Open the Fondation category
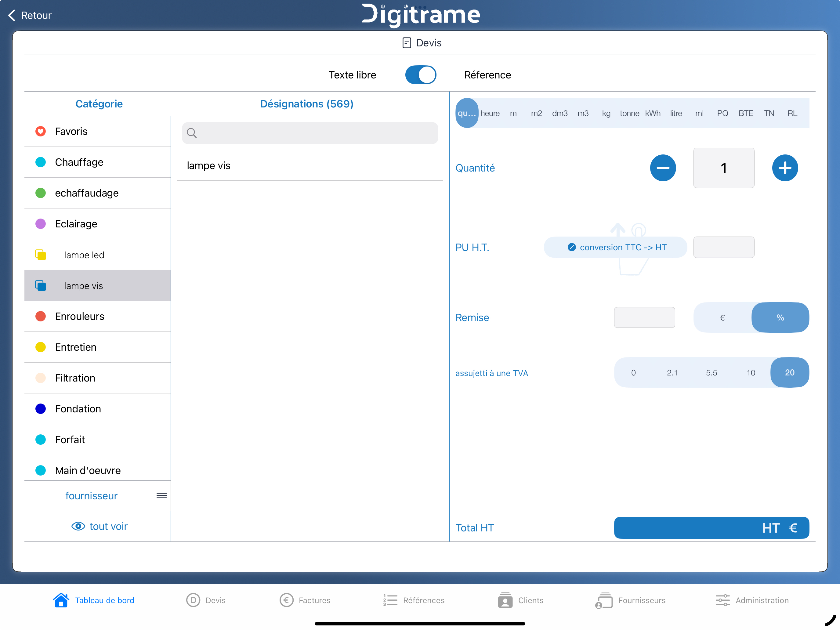840x630 pixels. pyautogui.click(x=97, y=409)
